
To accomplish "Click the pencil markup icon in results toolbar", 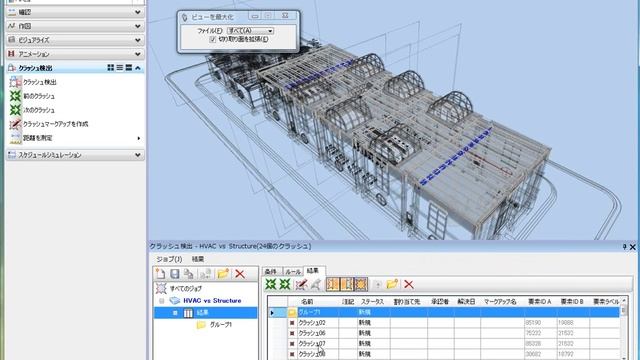I will click(x=301, y=284).
